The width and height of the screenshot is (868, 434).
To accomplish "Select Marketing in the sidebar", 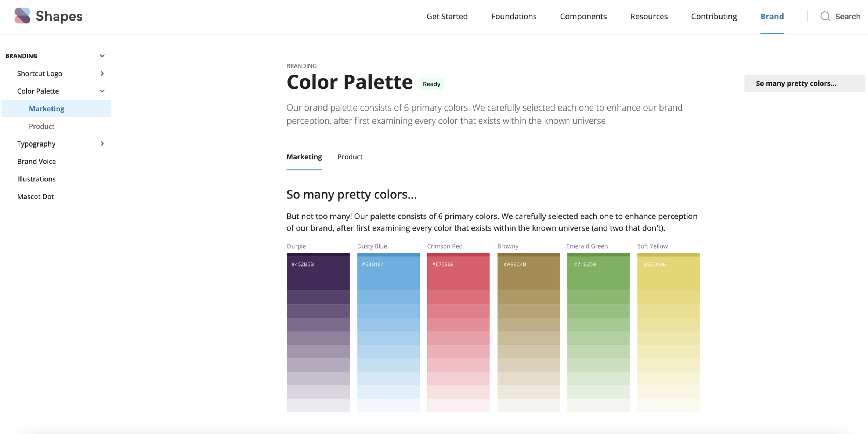I will click(x=46, y=108).
